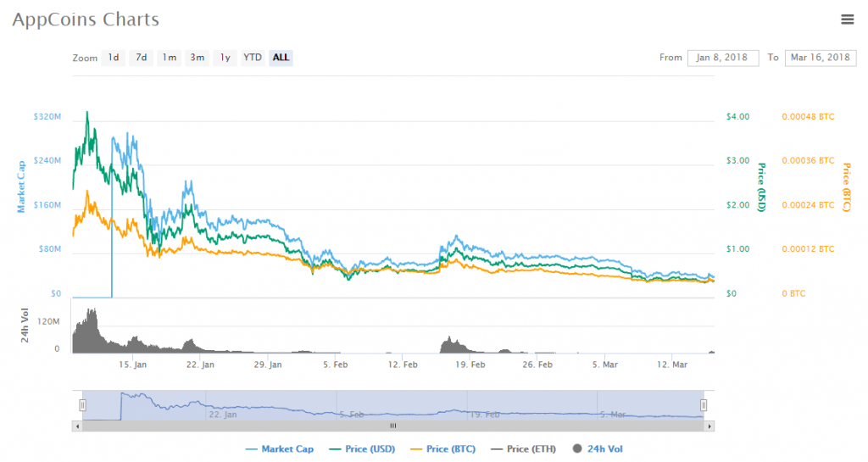Click the $2.00 price axis label

click(738, 204)
